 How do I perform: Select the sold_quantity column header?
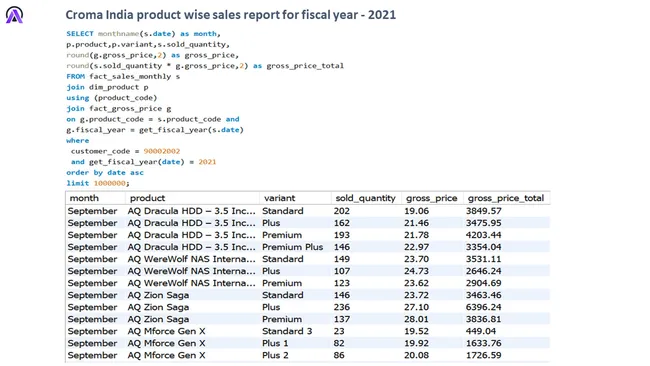pos(365,198)
